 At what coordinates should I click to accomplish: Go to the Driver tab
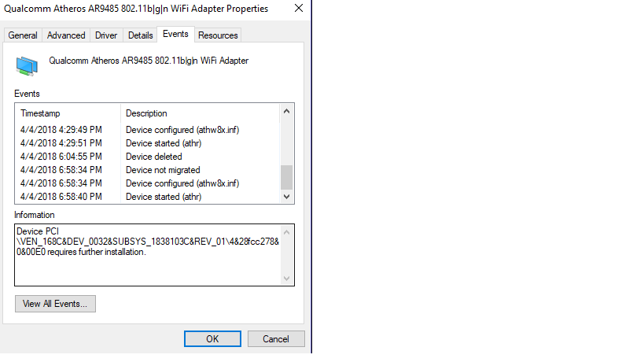106,35
